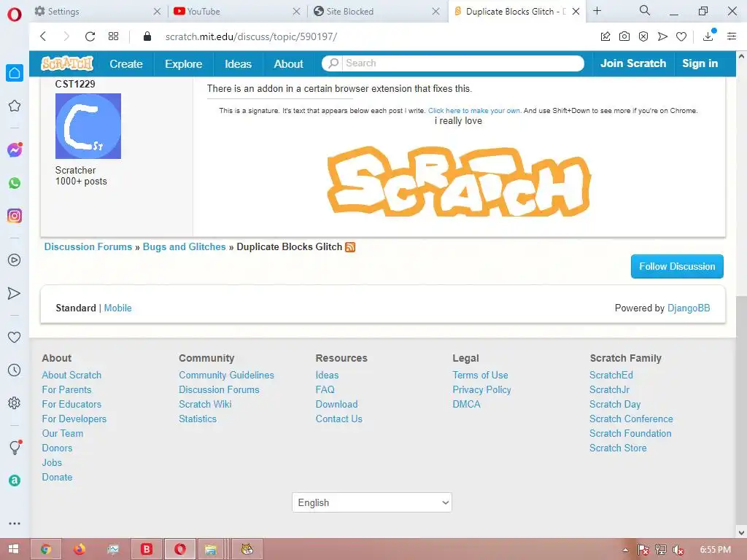Open the English language dropdown
Image resolution: width=747 pixels, height=560 pixels.
371,502
